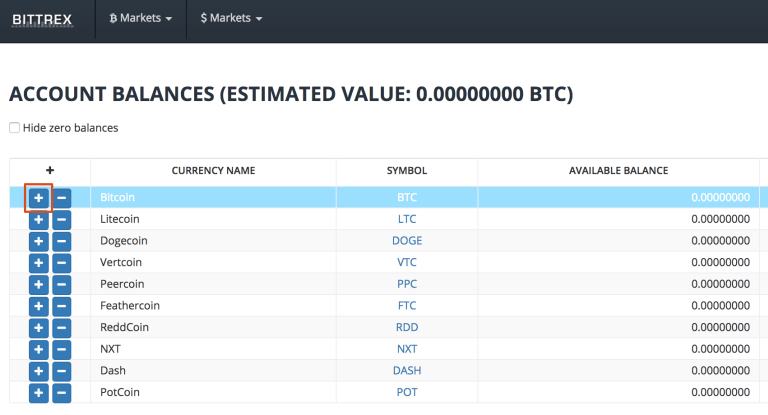Click Bitcoin's available balance value
The width and height of the screenshot is (768, 415).
pos(720,197)
